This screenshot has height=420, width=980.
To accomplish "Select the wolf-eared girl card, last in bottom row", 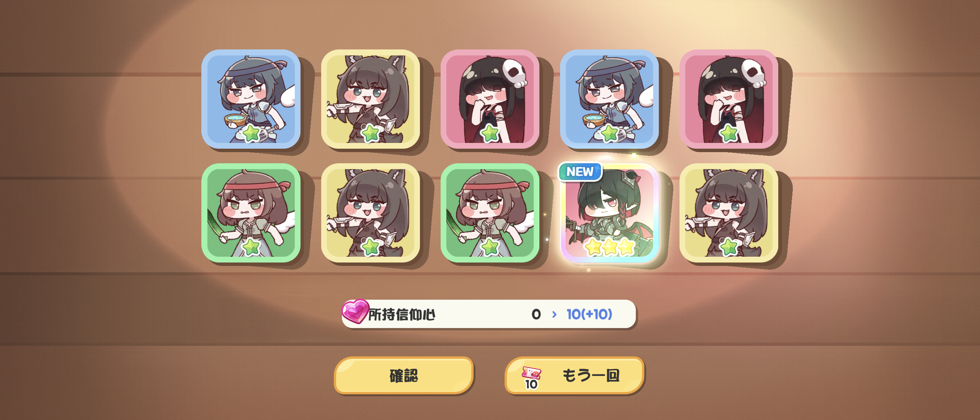I will tap(728, 213).
